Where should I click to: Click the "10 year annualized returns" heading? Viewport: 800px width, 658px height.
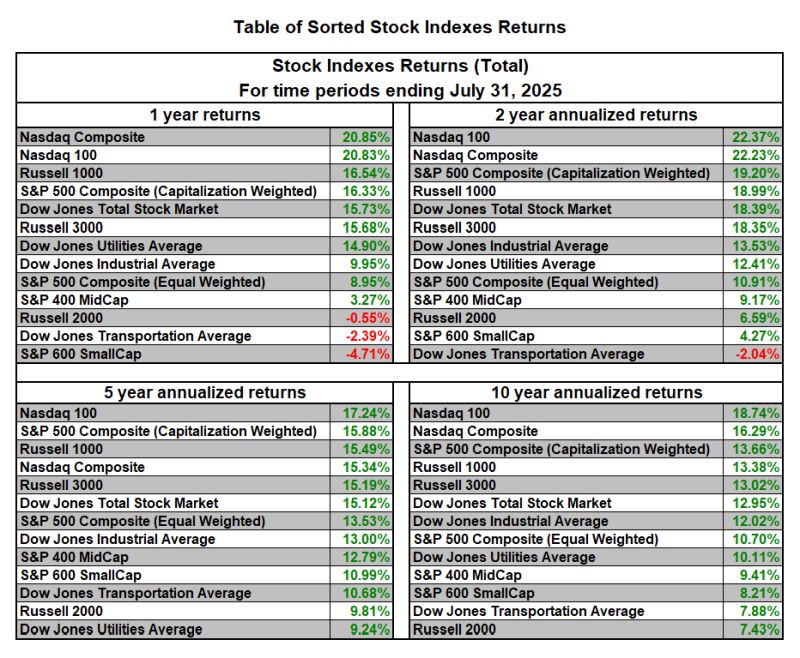tap(597, 392)
